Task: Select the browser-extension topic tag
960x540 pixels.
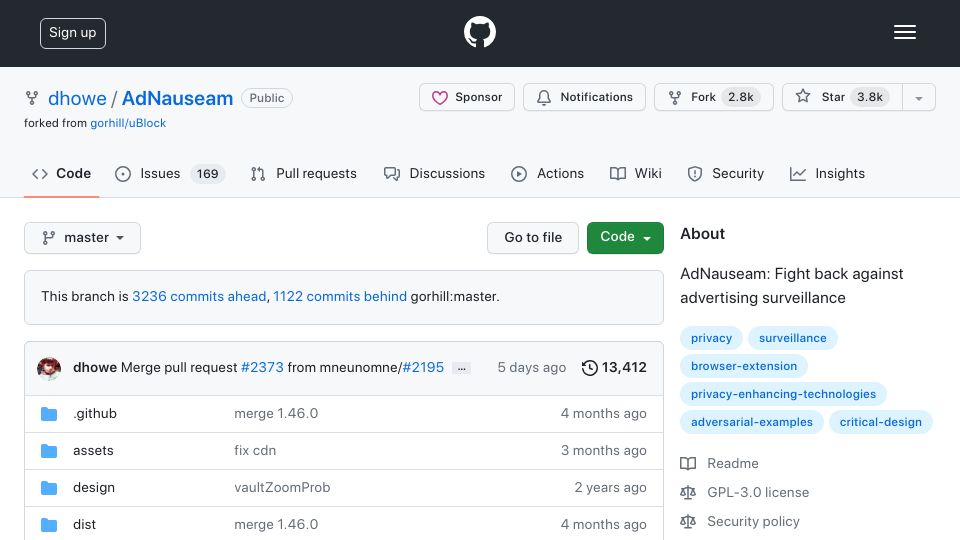Action: (744, 366)
